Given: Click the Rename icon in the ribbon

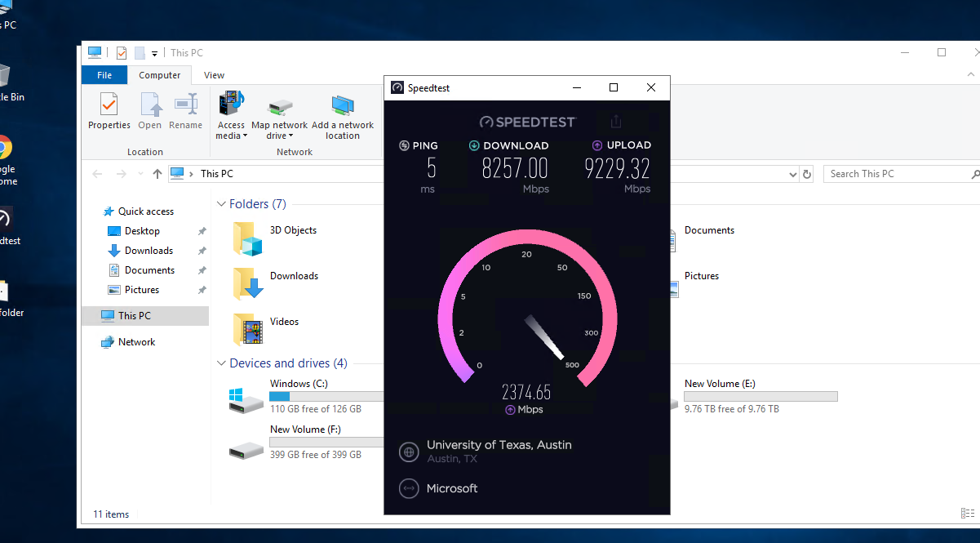Looking at the screenshot, I should 185,111.
